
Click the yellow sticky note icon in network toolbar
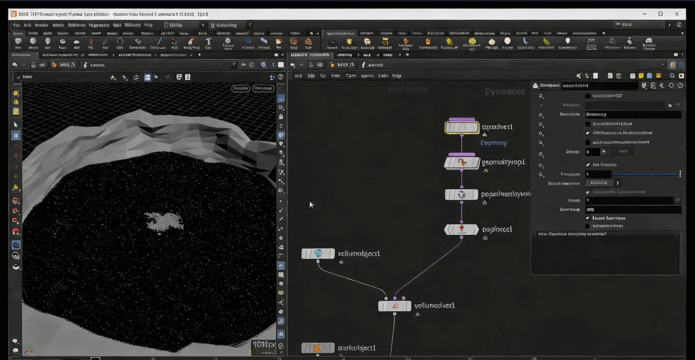pyautogui.click(x=641, y=76)
